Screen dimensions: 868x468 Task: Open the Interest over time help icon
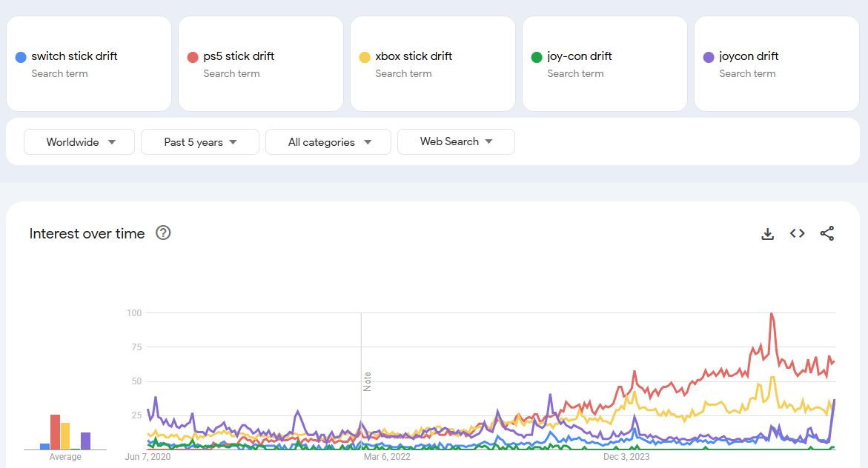coord(163,233)
